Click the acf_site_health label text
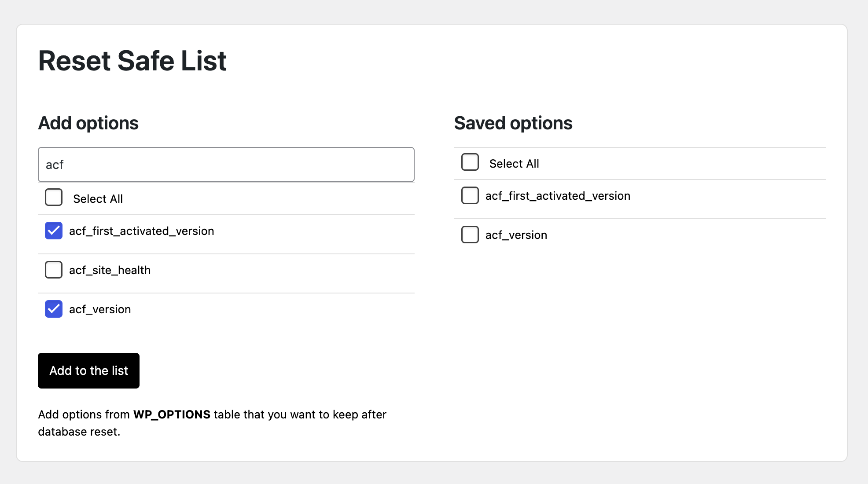This screenshot has width=868, height=484. coord(110,270)
